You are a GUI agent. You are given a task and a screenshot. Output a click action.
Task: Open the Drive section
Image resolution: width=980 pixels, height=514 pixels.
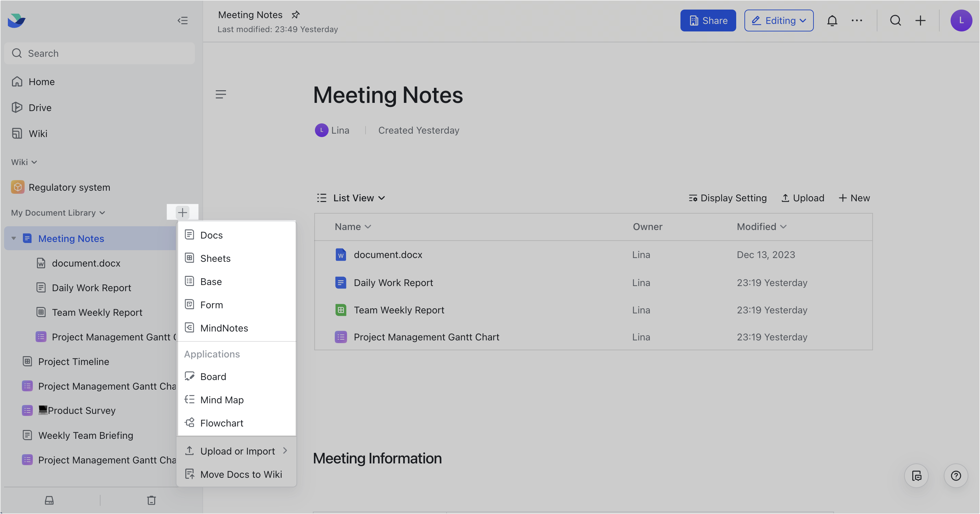[40, 107]
